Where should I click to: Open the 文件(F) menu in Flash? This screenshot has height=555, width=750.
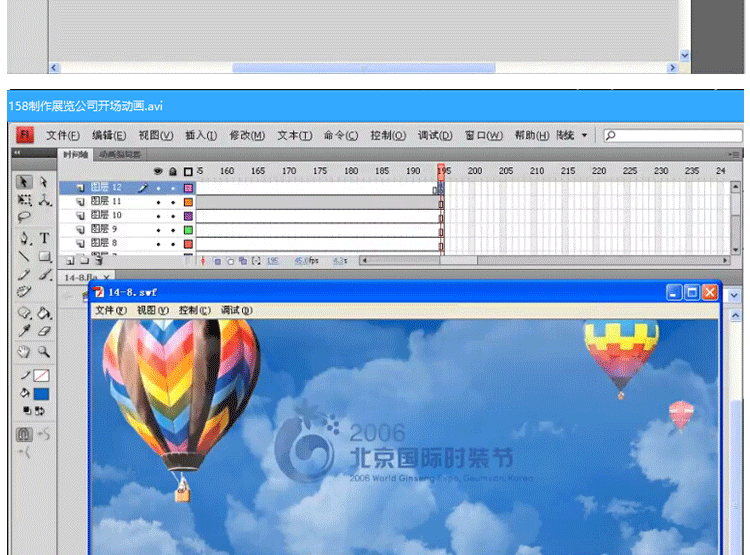(63, 135)
